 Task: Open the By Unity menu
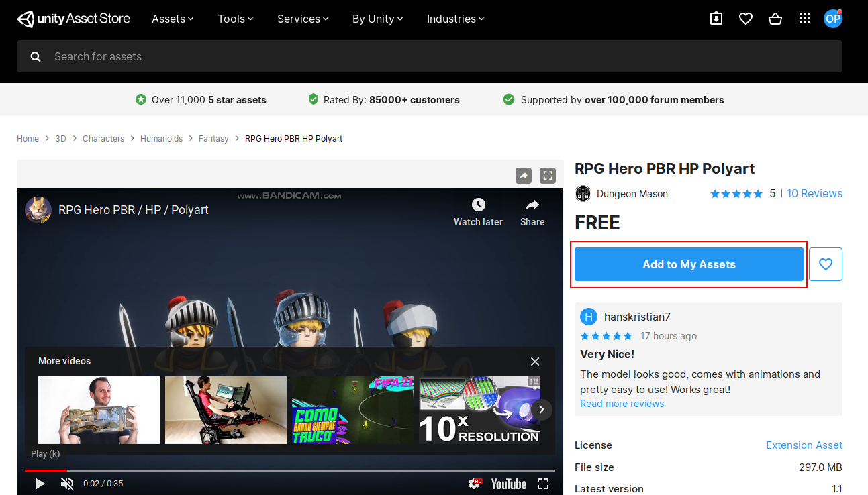click(377, 19)
